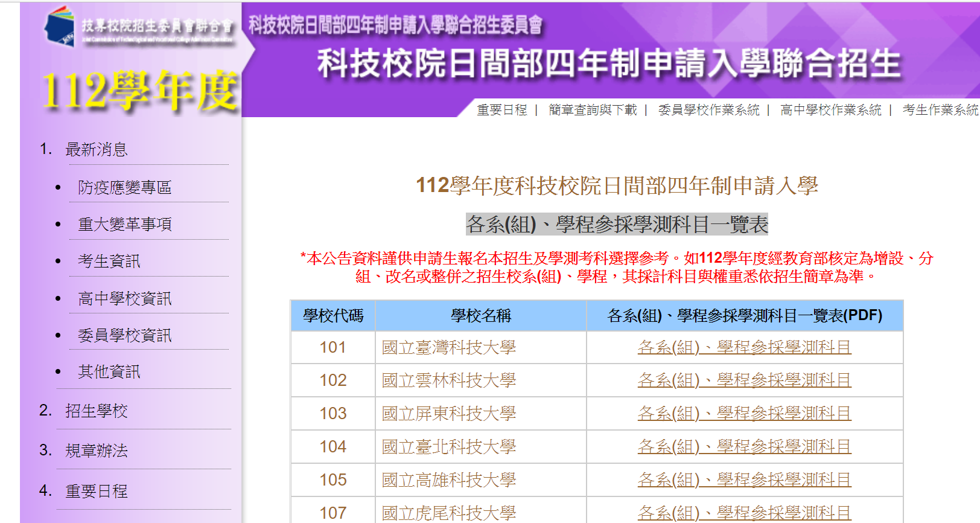Open the PDF link for school 101
Viewport: 980px width, 523px height.
[745, 347]
